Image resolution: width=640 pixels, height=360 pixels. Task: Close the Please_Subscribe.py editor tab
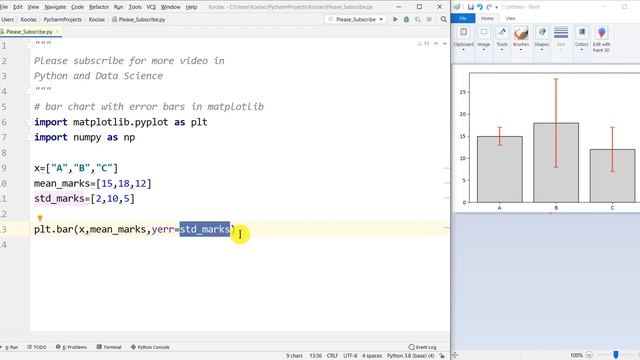pyautogui.click(x=58, y=31)
